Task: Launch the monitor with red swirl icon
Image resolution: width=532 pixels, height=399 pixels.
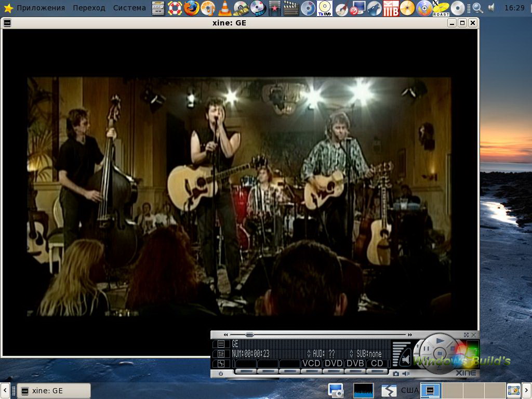Action: tap(357, 8)
